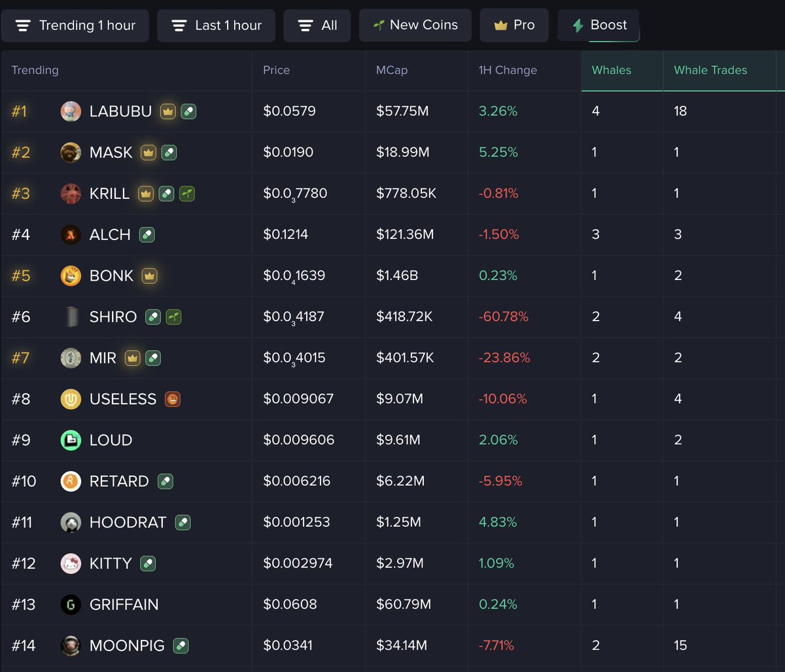Click the $1.46B market cap value

coord(397,275)
